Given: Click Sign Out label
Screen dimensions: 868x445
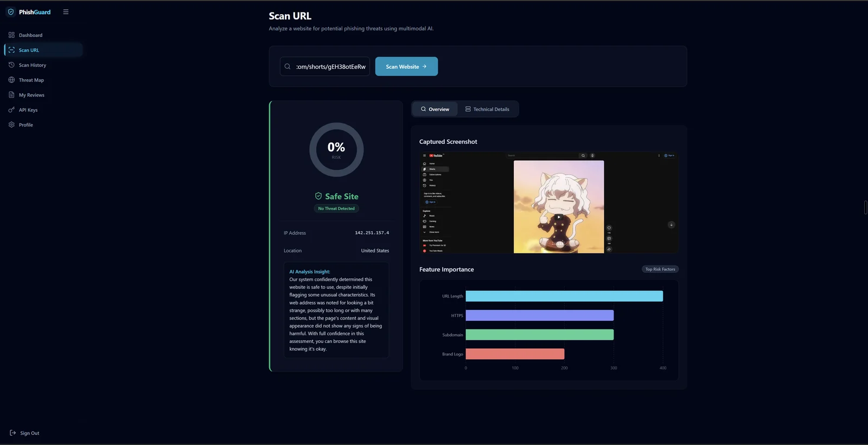Looking at the screenshot, I should click(30, 433).
